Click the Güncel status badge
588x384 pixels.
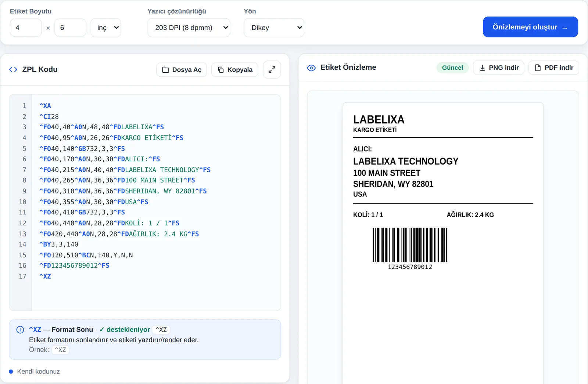[452, 68]
